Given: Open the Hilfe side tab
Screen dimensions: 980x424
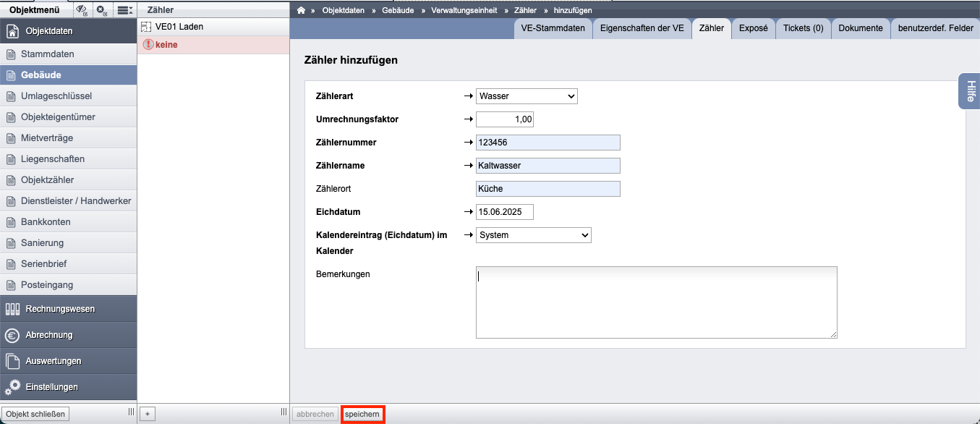Looking at the screenshot, I should point(970,91).
